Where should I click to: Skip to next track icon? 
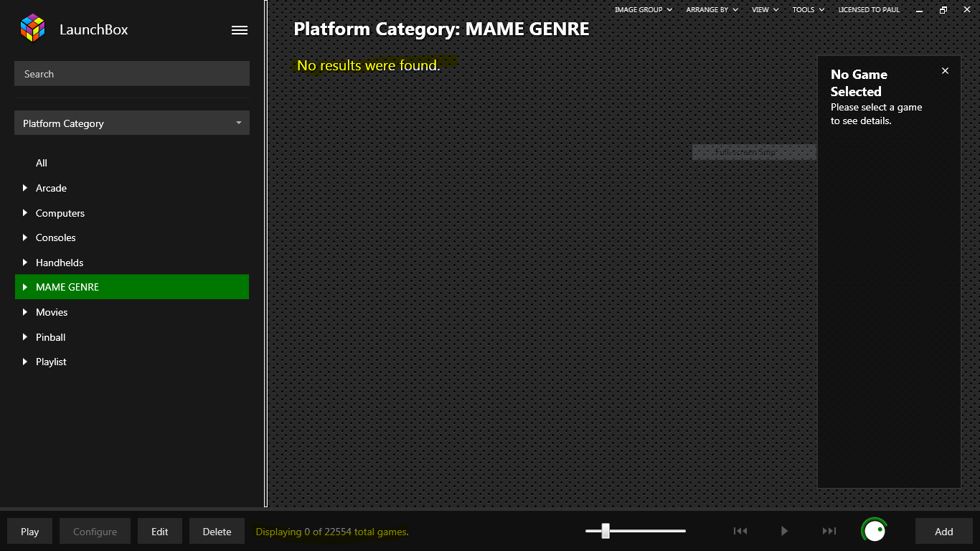coord(829,531)
